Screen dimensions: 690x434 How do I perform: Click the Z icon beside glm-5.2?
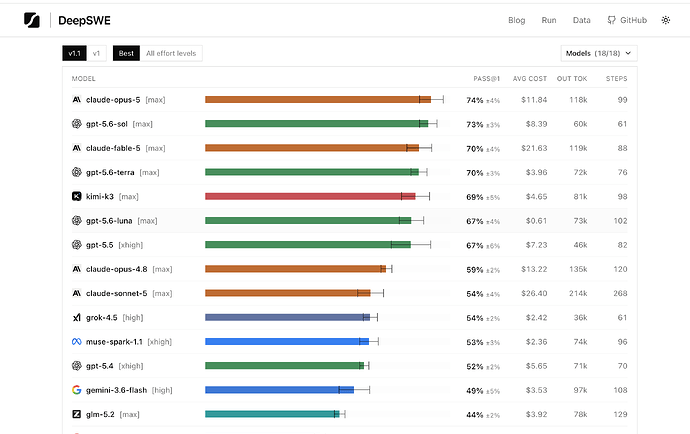coord(77,414)
